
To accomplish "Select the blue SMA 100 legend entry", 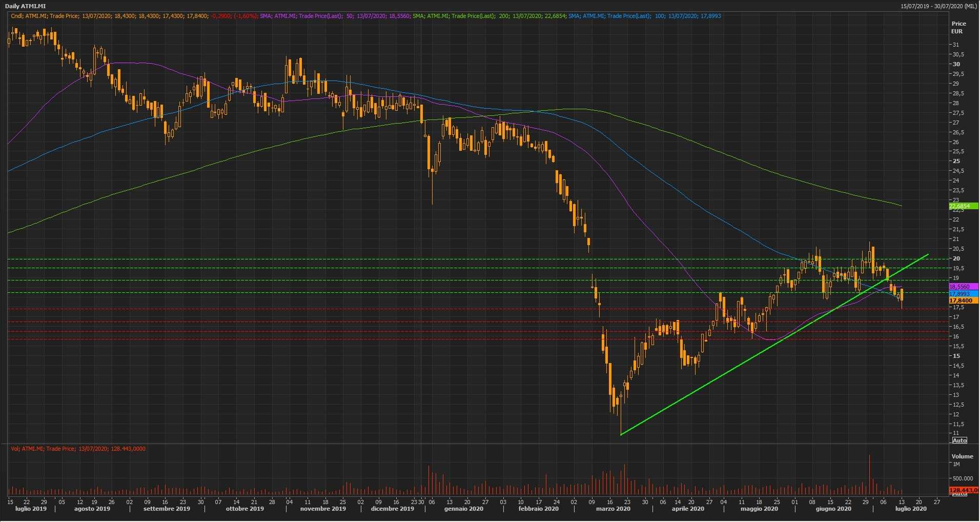I will (644, 16).
